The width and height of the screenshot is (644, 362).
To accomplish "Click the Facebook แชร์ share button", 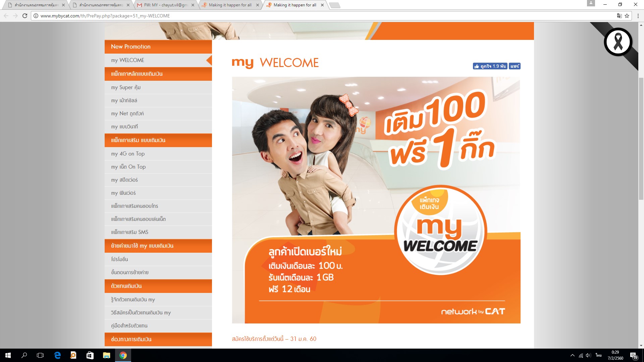I will click(x=515, y=66).
